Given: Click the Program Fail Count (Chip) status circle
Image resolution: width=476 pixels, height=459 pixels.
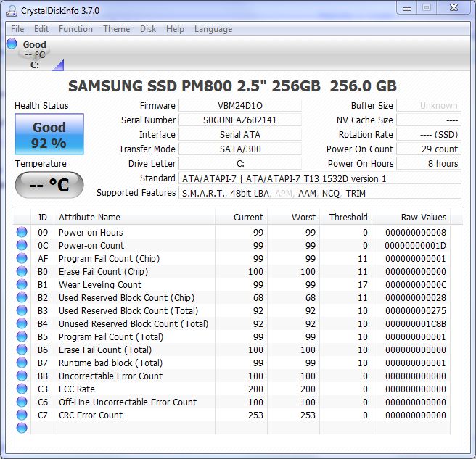Looking at the screenshot, I should click(x=22, y=258).
